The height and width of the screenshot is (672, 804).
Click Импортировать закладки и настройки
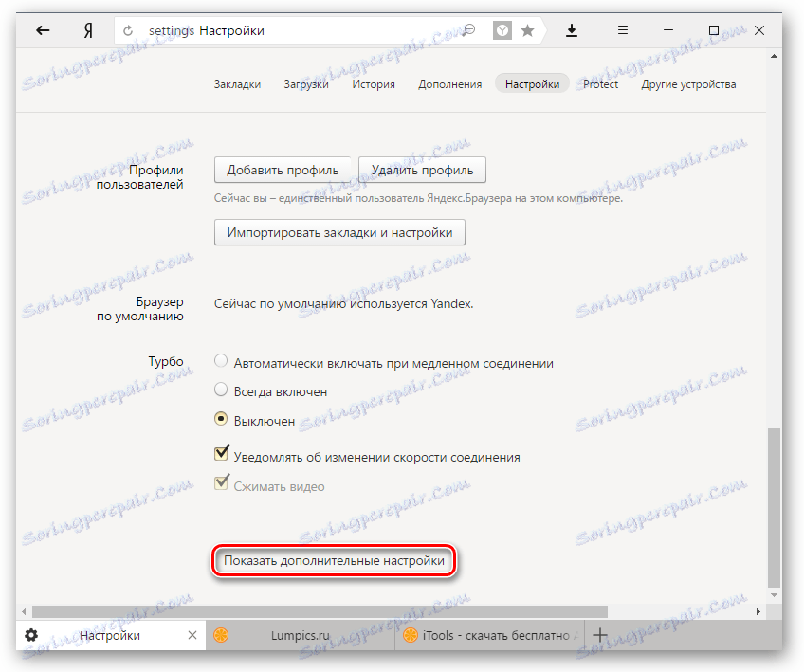tap(339, 233)
